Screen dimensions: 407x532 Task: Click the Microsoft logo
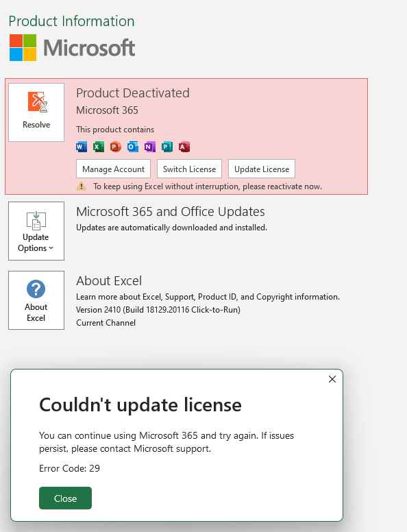coord(72,47)
